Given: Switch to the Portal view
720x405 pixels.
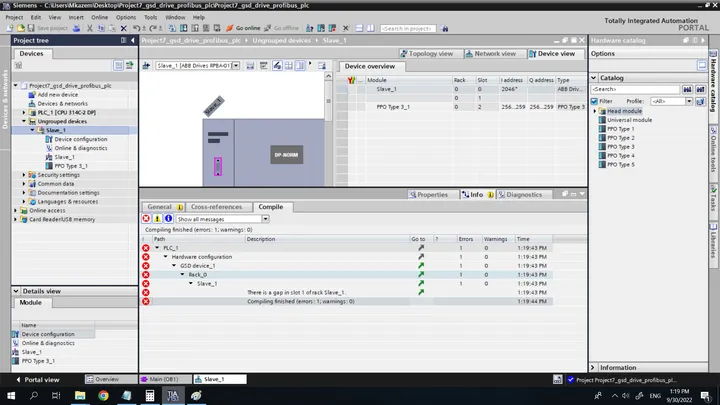Looking at the screenshot, I should tap(37, 380).
